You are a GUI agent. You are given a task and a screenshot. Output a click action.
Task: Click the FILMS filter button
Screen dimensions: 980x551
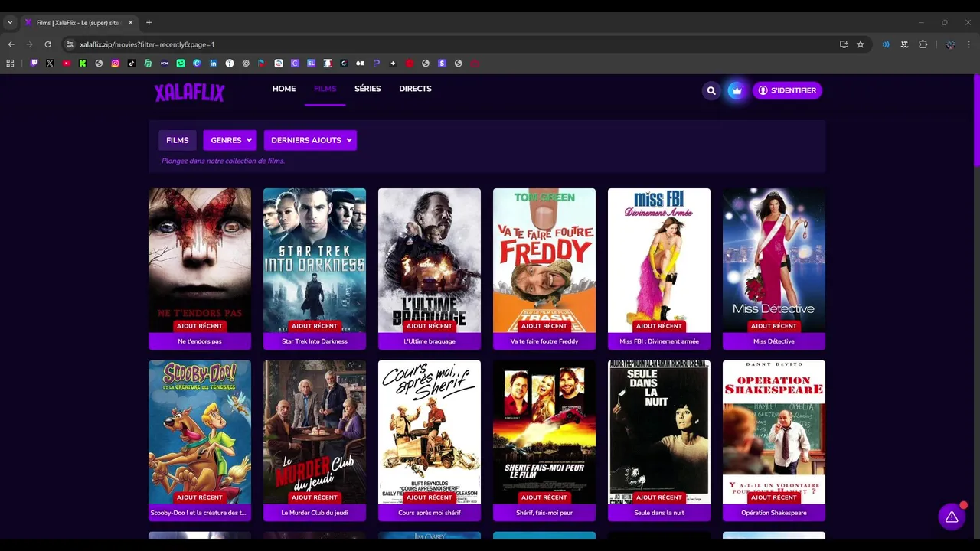[177, 140]
